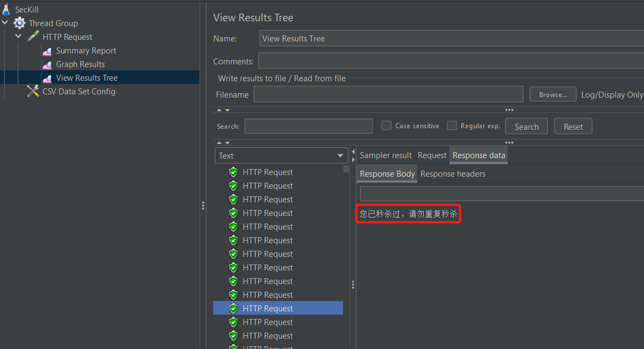
Task: Click the SecKill test plan flask icon
Action: [6, 9]
